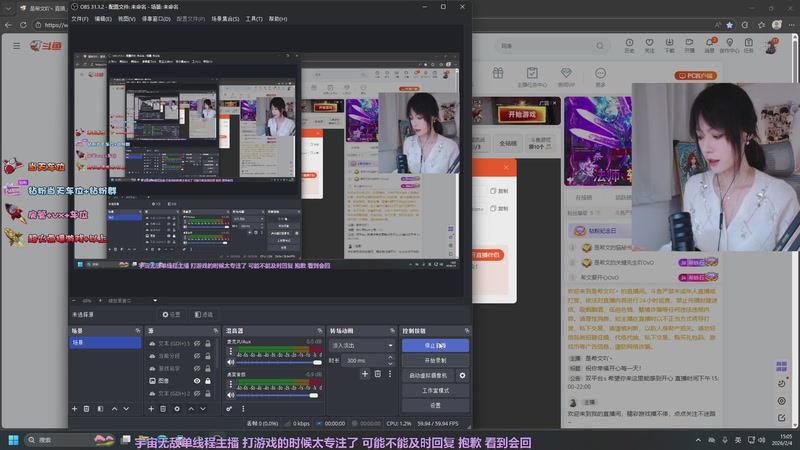Zoom in the OBS preview with plus
The height and width of the screenshot is (450, 800).
pos(101,301)
